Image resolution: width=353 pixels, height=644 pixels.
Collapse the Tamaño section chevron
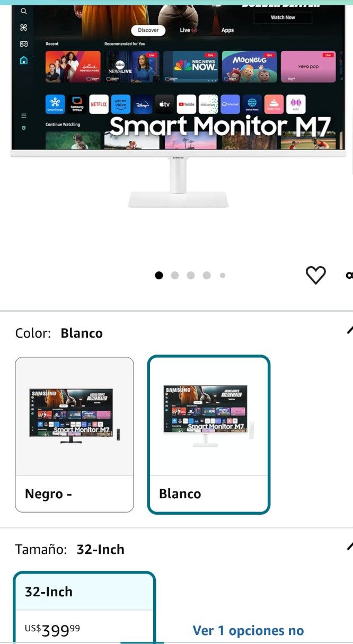tap(349, 546)
